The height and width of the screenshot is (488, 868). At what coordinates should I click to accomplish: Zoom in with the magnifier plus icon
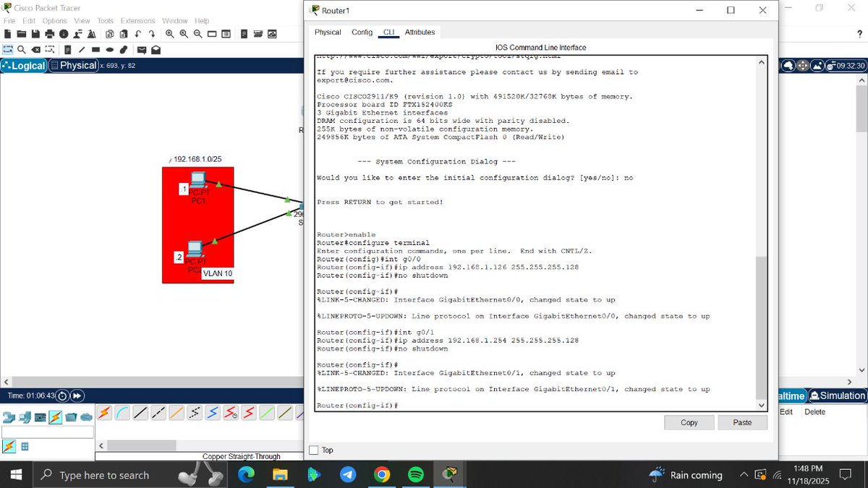169,34
